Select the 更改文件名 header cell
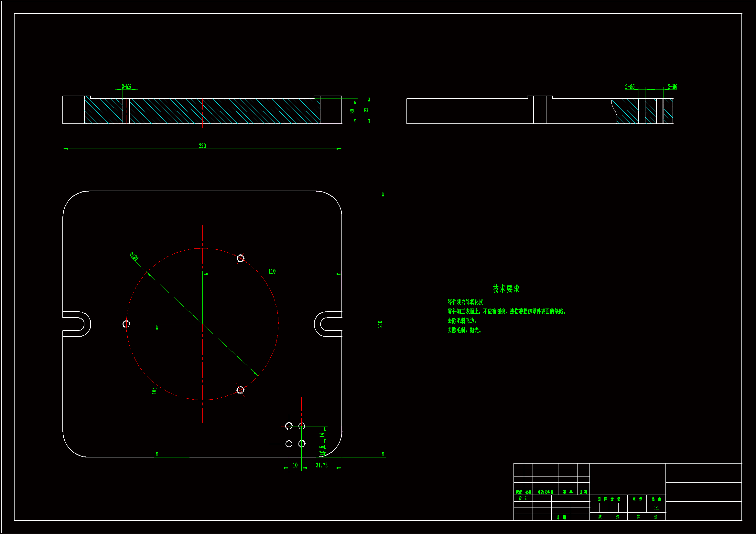Image resolution: width=756 pixels, height=534 pixels. click(x=545, y=492)
